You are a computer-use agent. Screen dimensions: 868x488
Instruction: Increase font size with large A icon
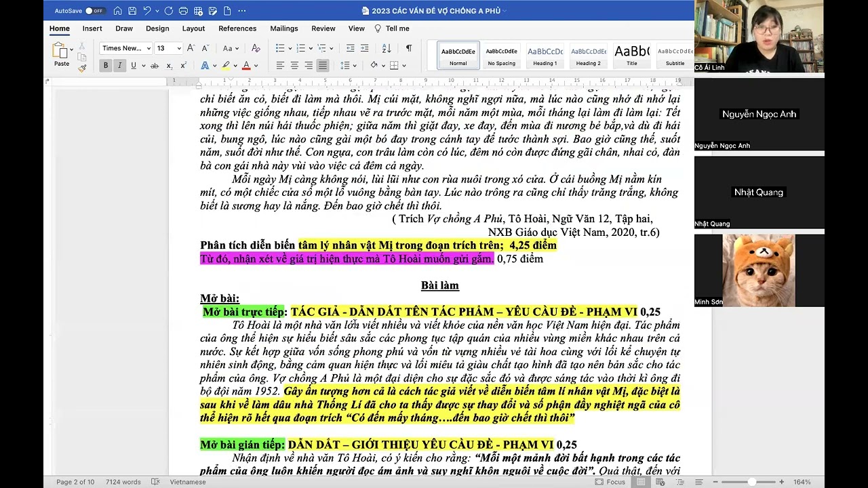(191, 48)
